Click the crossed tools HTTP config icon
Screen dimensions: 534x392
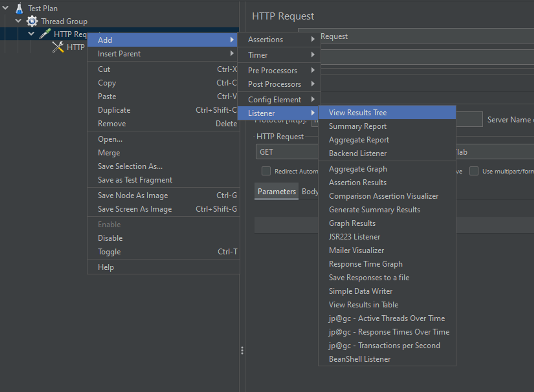[58, 47]
